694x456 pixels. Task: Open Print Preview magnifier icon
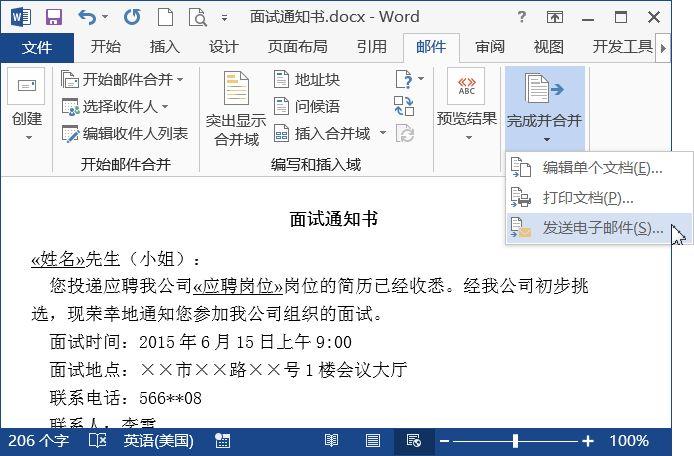coord(197,18)
